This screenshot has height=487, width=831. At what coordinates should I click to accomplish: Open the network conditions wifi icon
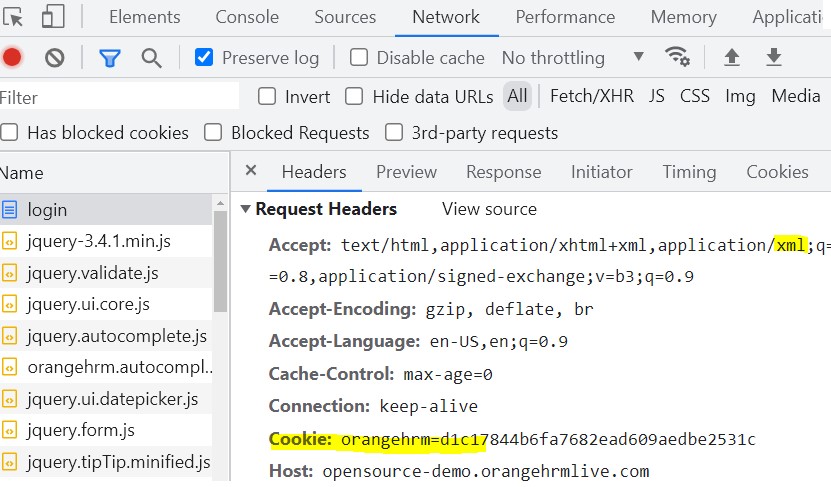coord(677,57)
